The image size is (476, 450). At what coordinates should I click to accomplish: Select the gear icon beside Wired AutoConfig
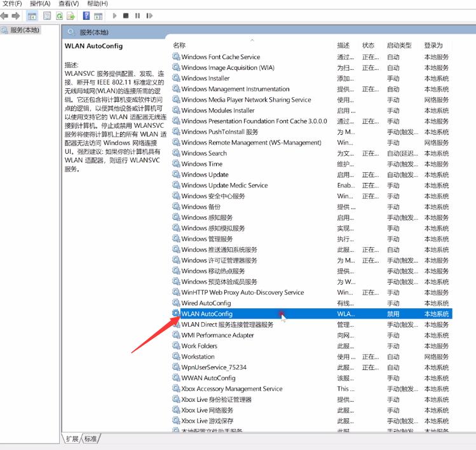click(x=176, y=303)
